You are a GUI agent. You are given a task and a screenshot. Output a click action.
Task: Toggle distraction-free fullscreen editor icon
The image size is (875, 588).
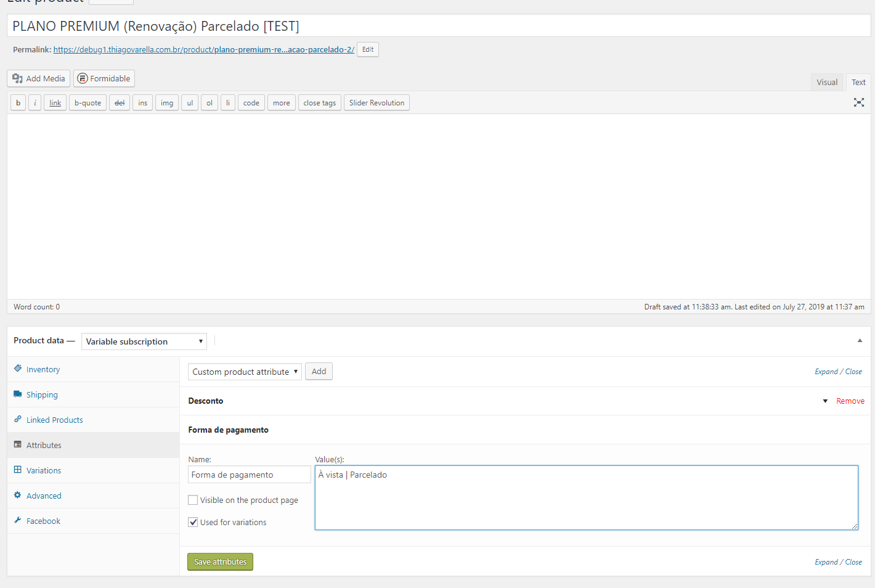tap(859, 102)
